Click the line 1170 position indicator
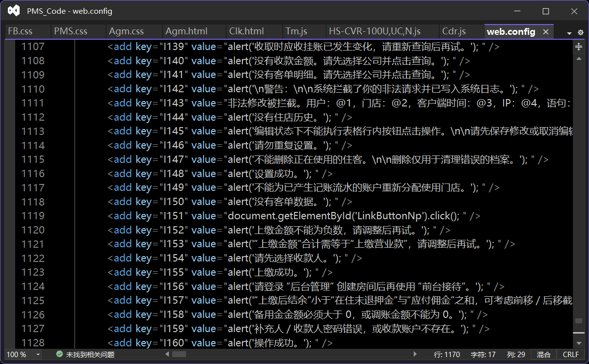This screenshot has width=589, height=364. point(447,354)
